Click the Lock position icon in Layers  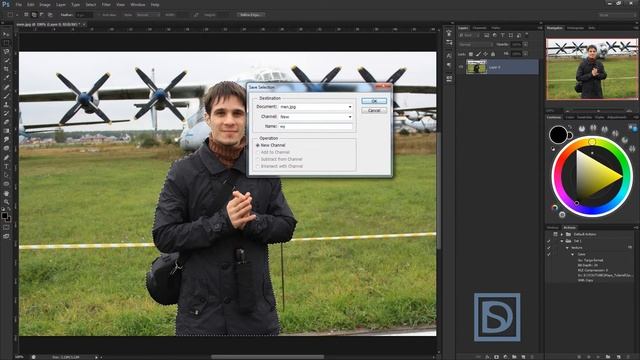(x=485, y=54)
